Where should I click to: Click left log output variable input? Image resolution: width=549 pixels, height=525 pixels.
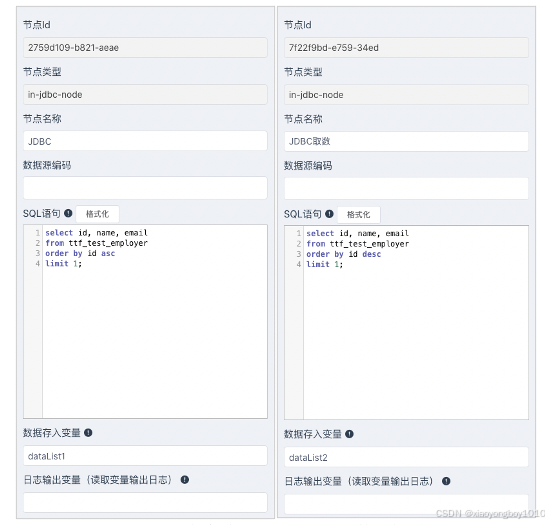[145, 503]
